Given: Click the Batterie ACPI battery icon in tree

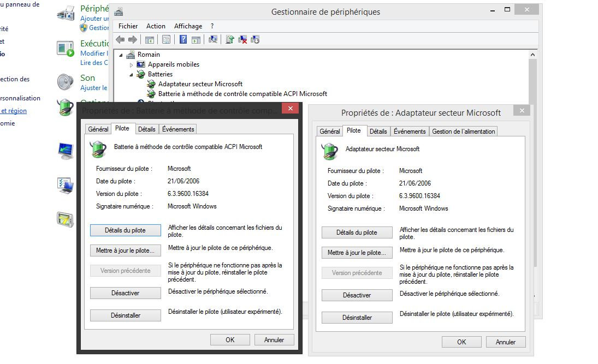Looking at the screenshot, I should [151, 94].
